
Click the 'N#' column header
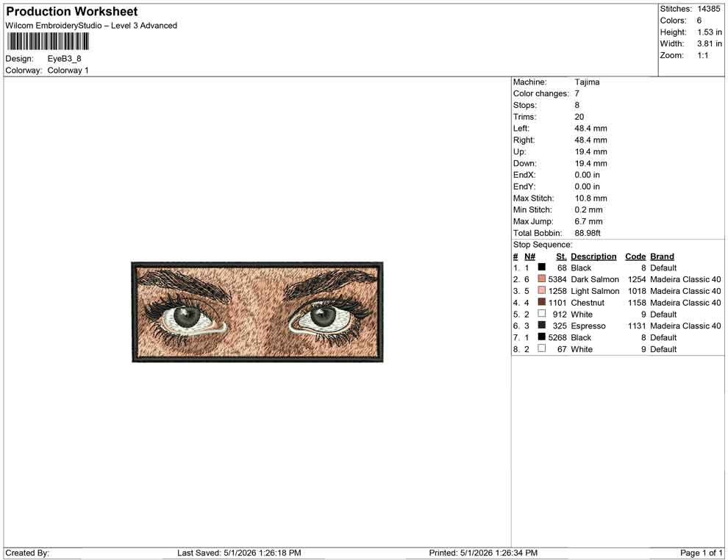point(529,256)
